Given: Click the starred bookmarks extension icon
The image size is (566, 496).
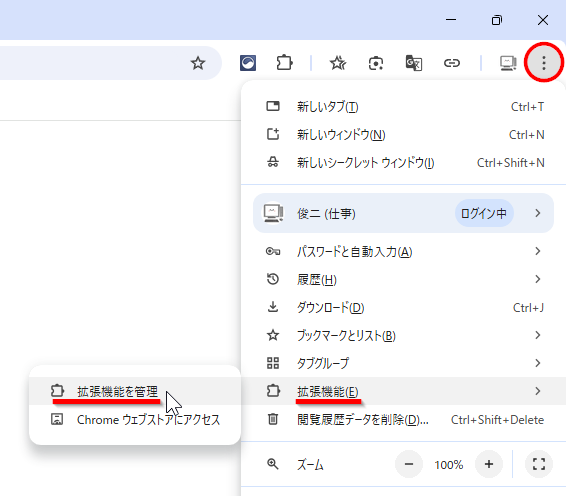Looking at the screenshot, I should tap(338, 63).
